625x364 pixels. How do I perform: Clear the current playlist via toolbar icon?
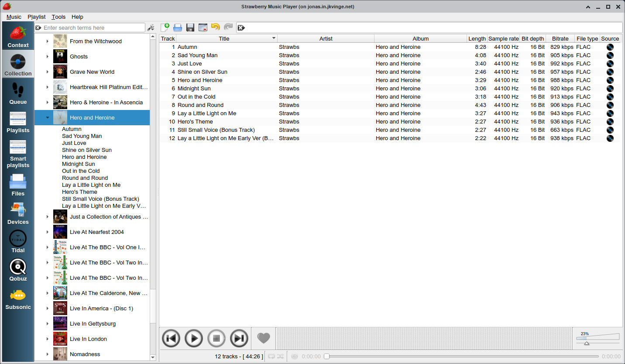tap(203, 27)
